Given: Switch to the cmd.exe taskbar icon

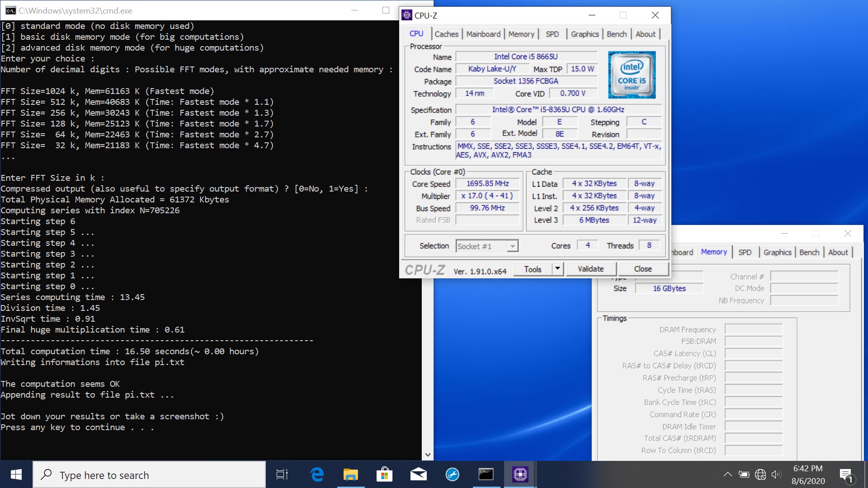Looking at the screenshot, I should (486, 474).
